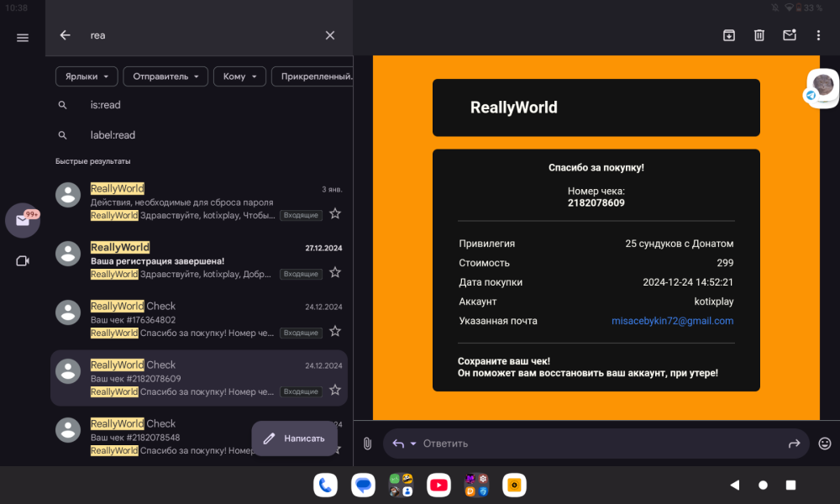Tap the avatar of the password reset email
The width and height of the screenshot is (840, 504).
68,195
